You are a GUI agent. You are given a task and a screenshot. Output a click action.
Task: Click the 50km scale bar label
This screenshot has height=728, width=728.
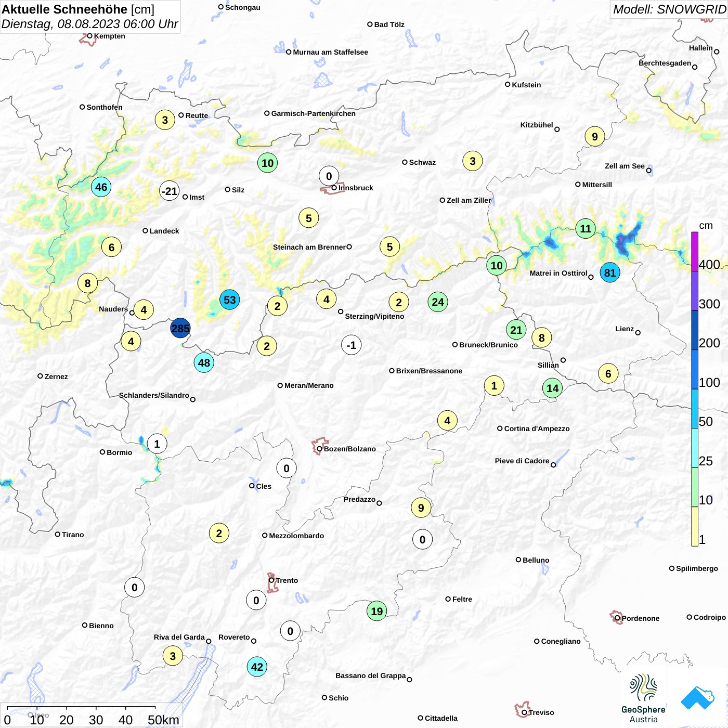click(163, 720)
